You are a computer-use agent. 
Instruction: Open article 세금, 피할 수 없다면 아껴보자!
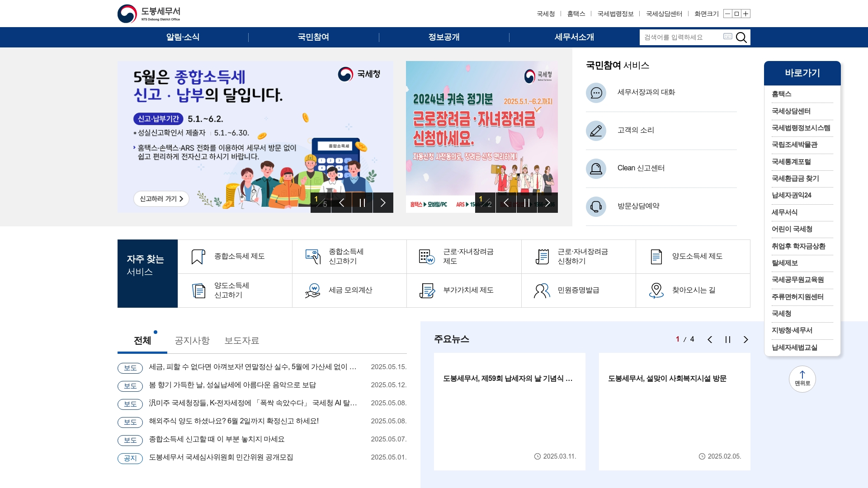coord(253,367)
